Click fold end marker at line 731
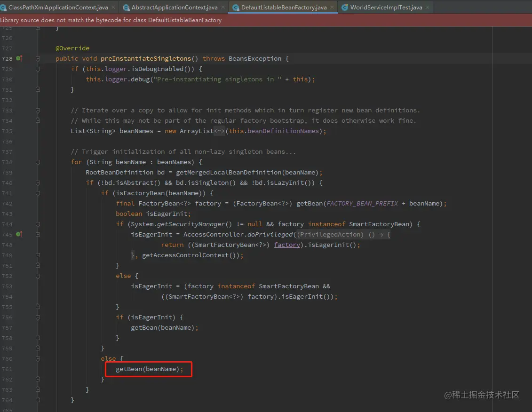 (x=38, y=89)
